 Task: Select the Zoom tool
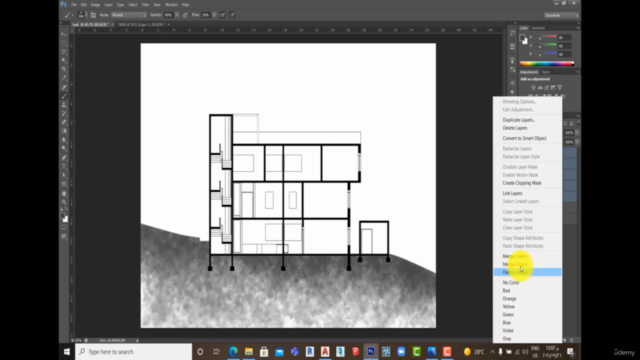(x=64, y=202)
